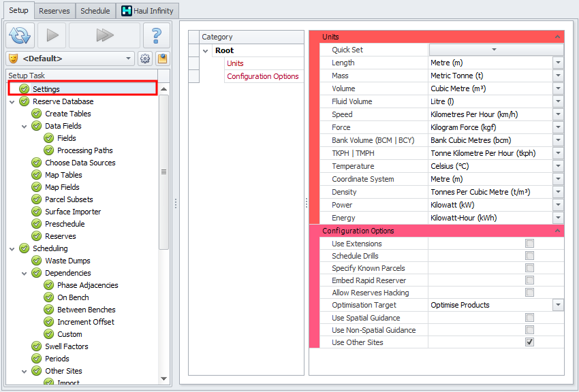
Task: Click the yellow clipboard icon beside gear
Action: click(163, 59)
